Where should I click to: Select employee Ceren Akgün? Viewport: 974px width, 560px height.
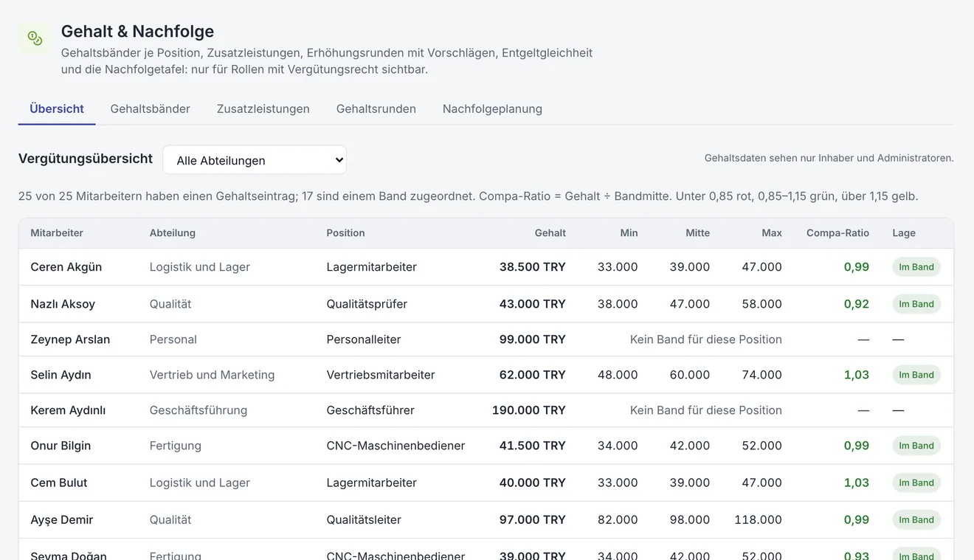[x=66, y=267]
